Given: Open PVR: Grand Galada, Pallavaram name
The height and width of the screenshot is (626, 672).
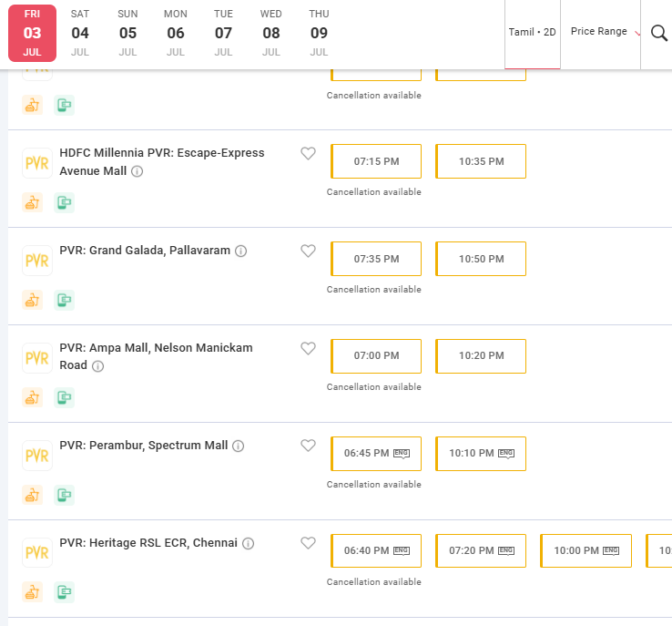Looking at the screenshot, I should click(x=145, y=251).
